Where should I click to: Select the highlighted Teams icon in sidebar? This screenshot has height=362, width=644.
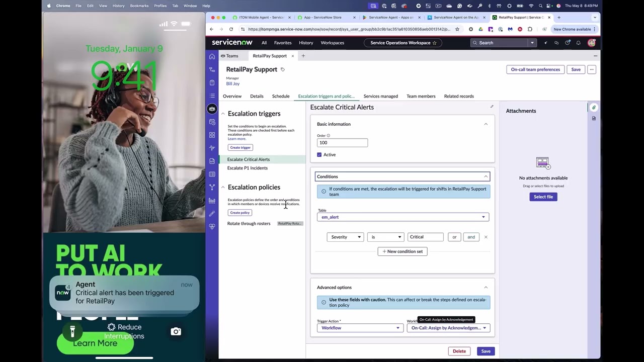[212, 109]
